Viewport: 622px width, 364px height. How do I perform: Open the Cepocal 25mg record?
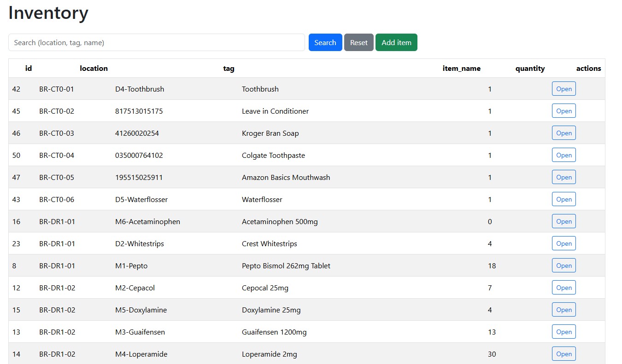click(x=563, y=287)
